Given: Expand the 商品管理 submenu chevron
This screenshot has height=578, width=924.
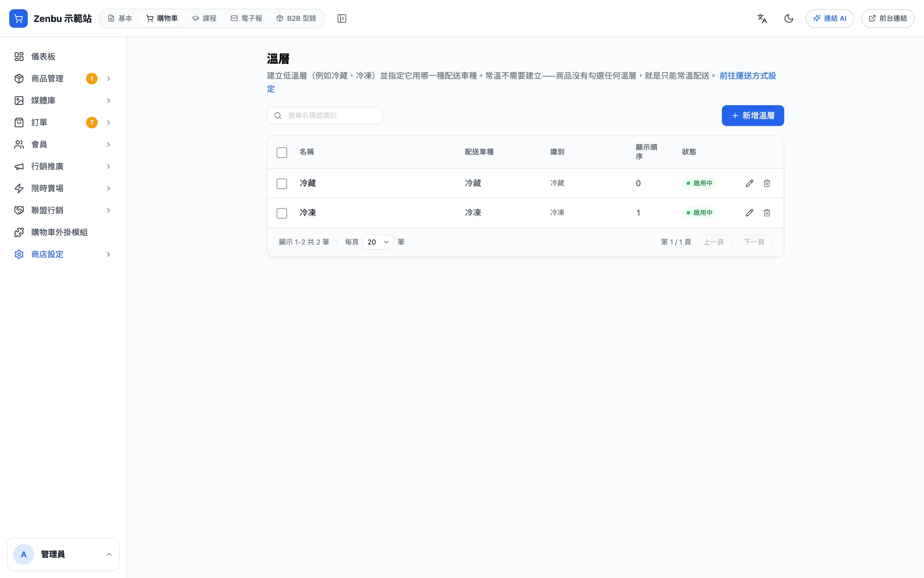Looking at the screenshot, I should tap(109, 78).
